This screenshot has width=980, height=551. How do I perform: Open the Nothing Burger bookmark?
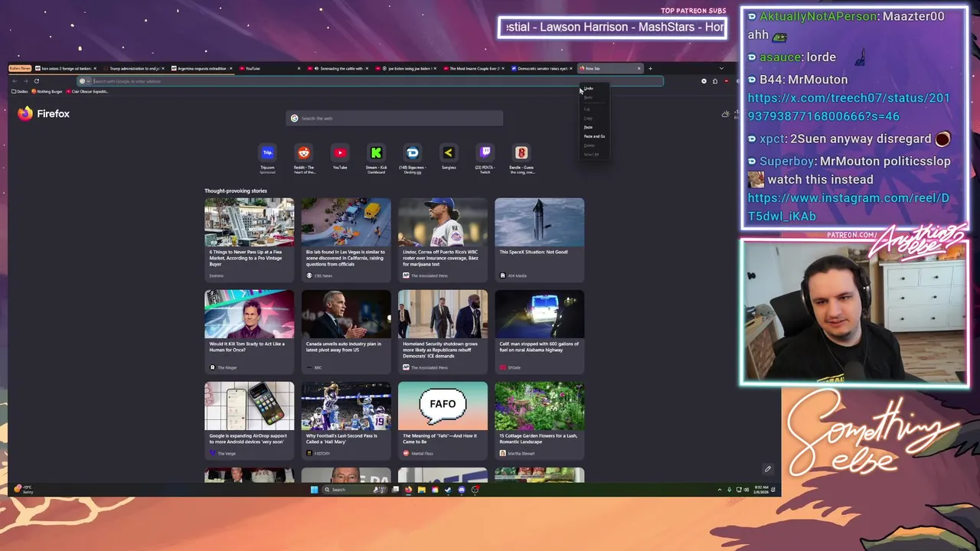coord(47,92)
